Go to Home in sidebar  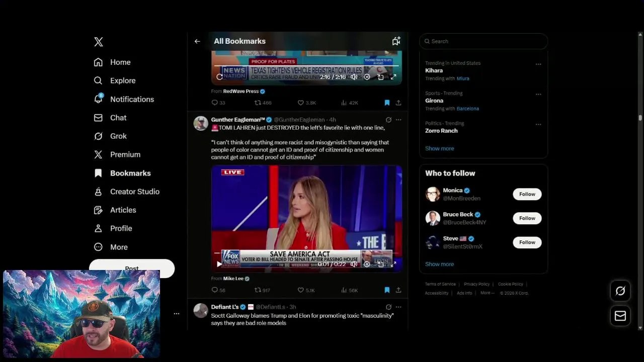[x=112, y=62]
